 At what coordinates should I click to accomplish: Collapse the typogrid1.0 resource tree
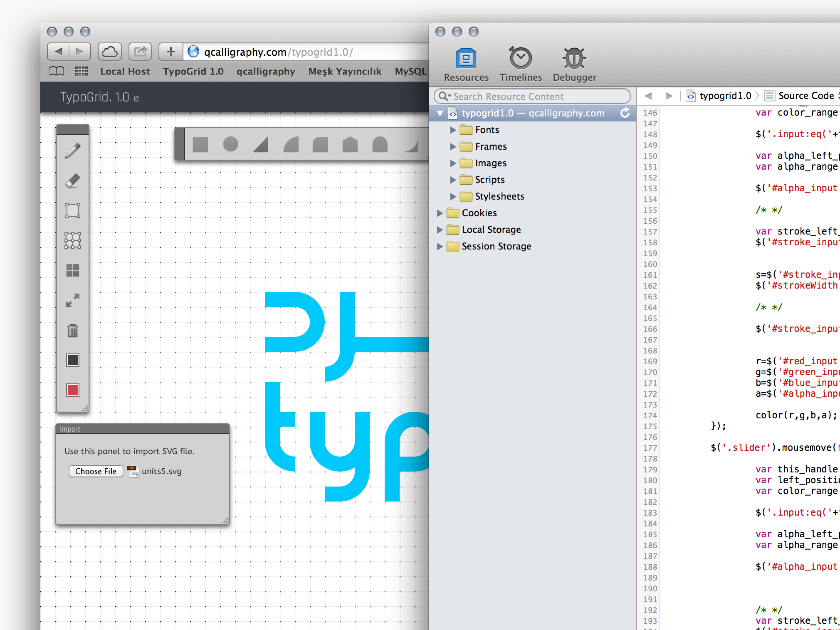tap(440, 113)
